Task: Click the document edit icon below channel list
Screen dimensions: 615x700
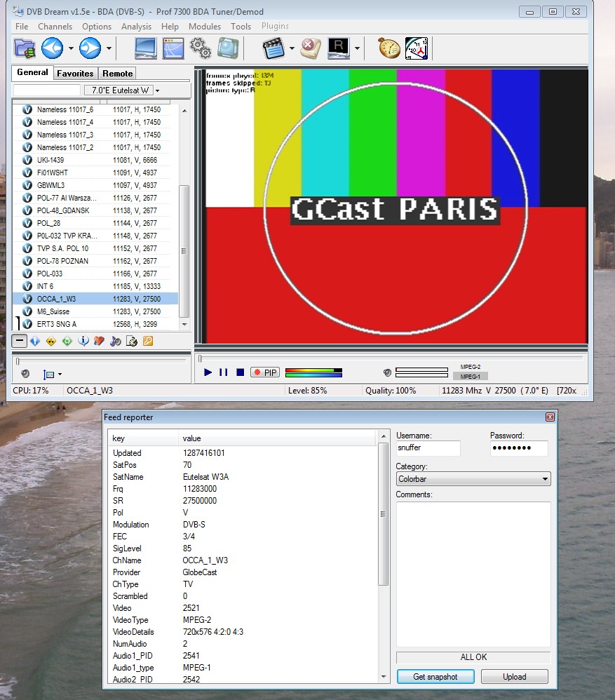Action: tap(132, 341)
